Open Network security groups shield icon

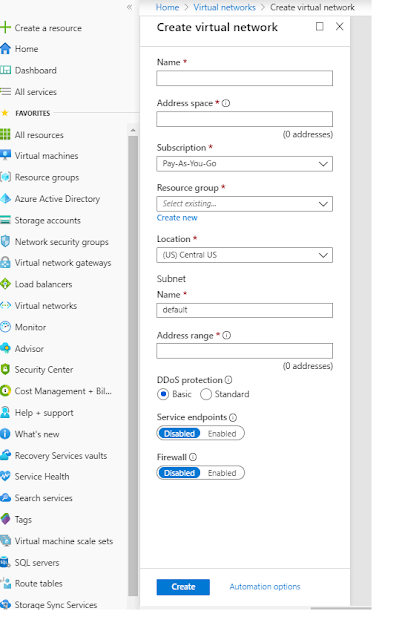point(5,242)
